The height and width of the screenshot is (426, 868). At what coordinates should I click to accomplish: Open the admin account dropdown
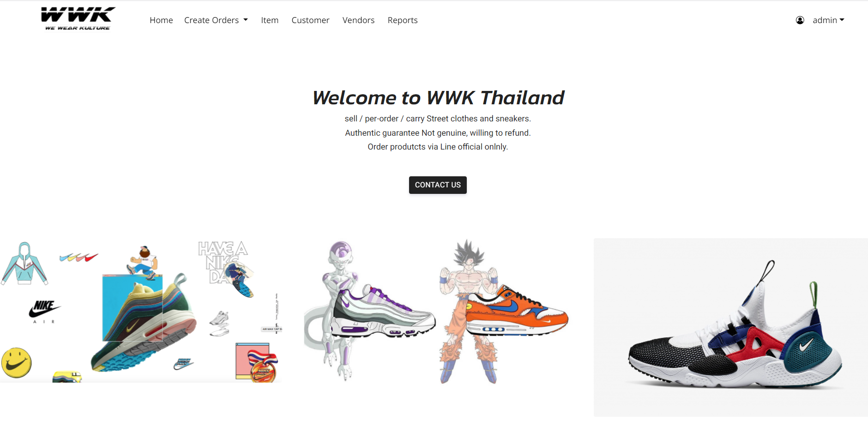[828, 20]
